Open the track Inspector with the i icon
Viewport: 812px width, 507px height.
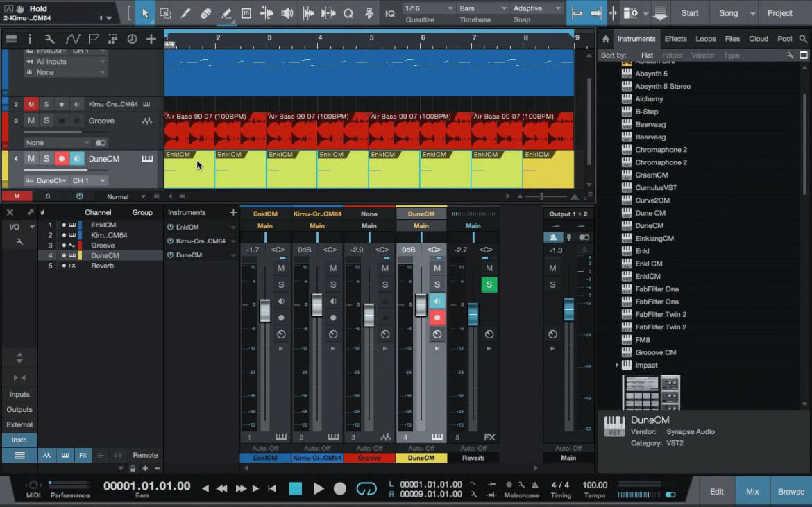tap(30, 39)
